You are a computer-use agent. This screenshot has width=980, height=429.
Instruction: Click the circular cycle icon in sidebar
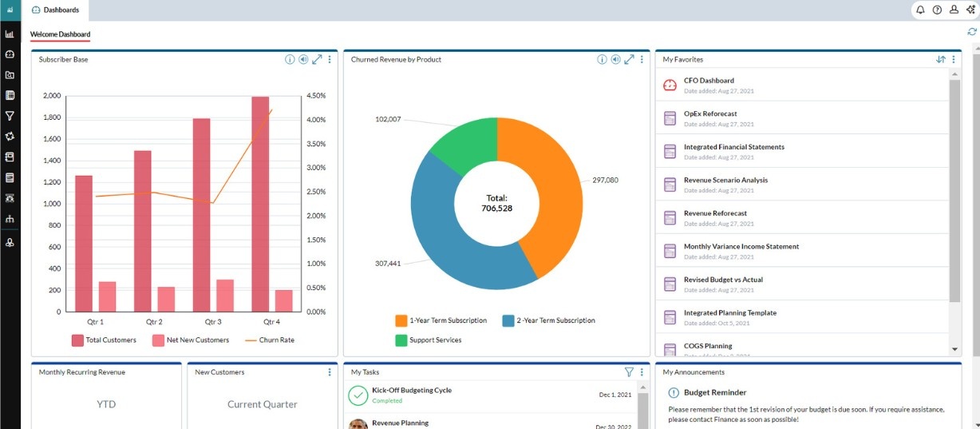click(x=10, y=137)
